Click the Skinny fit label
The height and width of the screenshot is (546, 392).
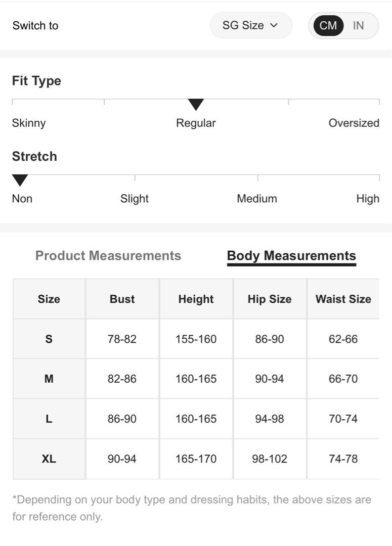[x=28, y=123]
